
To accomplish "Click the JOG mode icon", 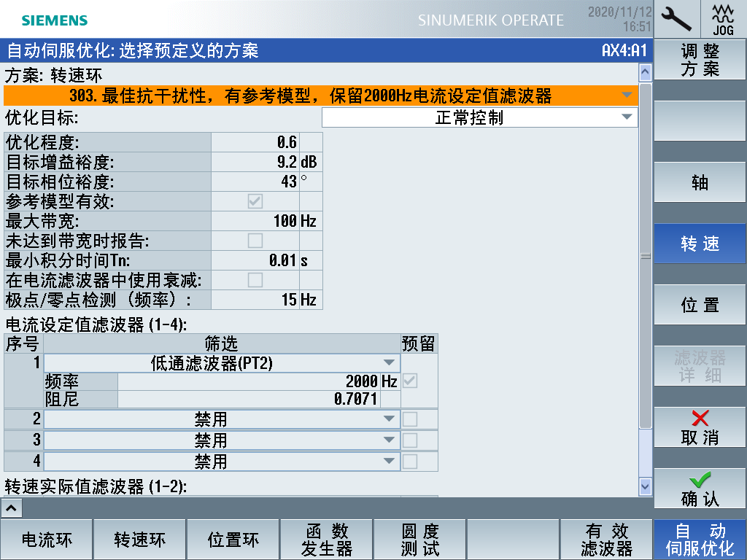I will [x=723, y=18].
